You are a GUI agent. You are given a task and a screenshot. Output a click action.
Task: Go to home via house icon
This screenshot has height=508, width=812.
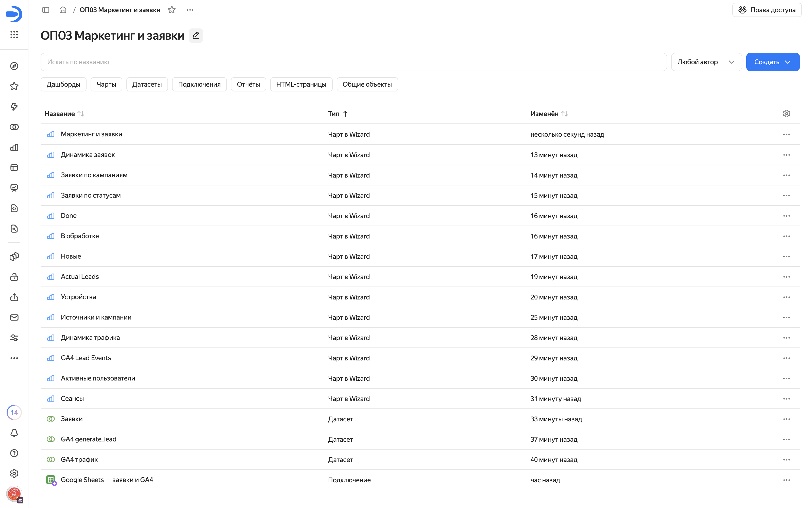63,10
